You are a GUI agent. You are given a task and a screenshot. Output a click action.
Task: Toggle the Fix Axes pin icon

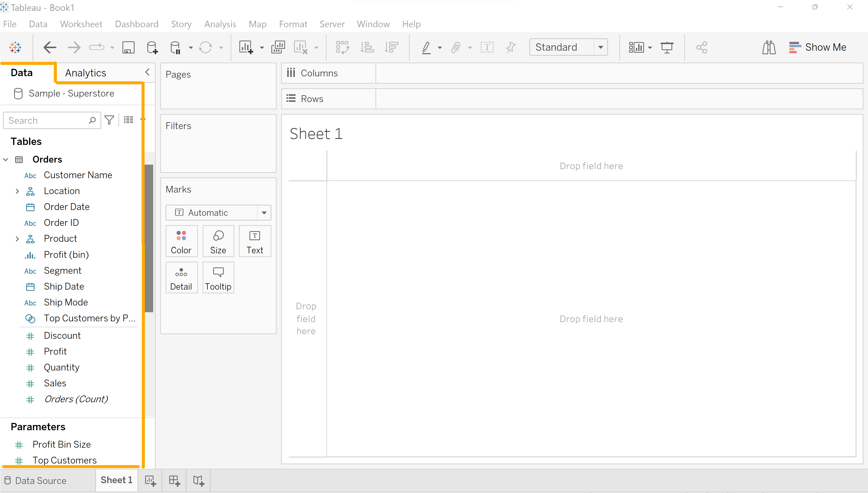coord(511,47)
